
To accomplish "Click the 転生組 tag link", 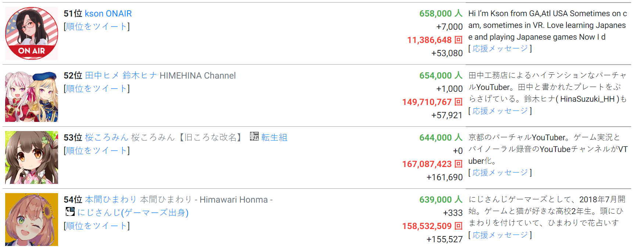I will point(274,138).
